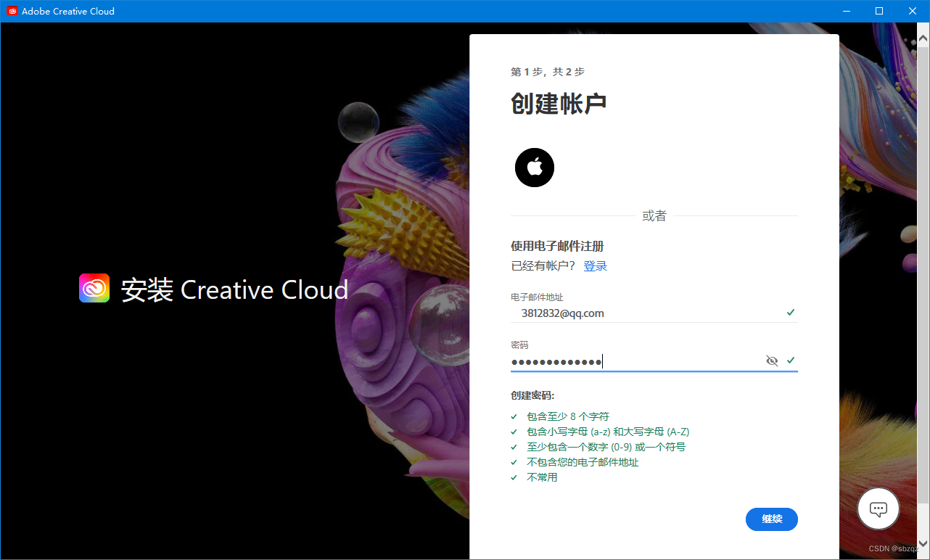Click the 不包含您的电子邮件地址 requirement

[583, 462]
